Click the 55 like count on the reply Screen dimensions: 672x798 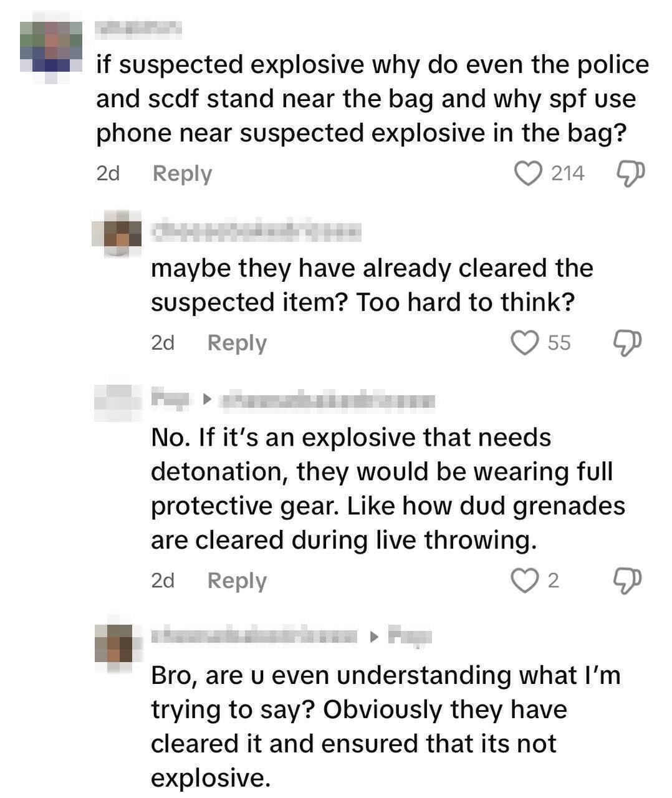tap(559, 343)
